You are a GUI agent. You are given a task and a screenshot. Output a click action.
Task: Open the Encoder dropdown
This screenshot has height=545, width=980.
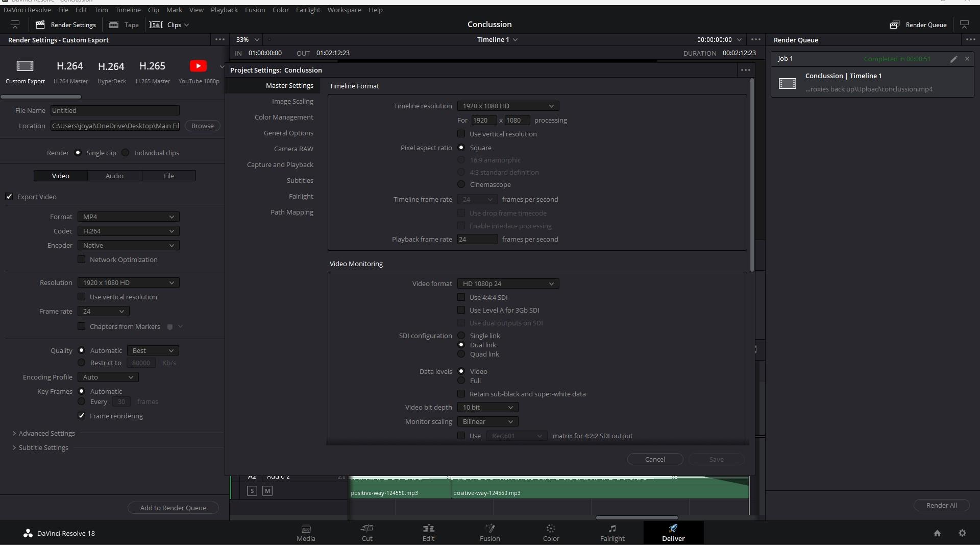(x=128, y=245)
